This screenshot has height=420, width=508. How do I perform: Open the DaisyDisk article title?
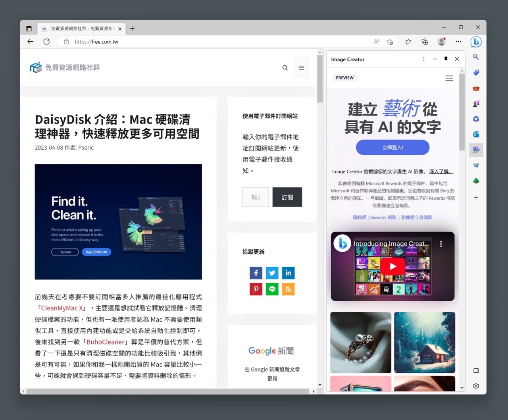(117, 127)
